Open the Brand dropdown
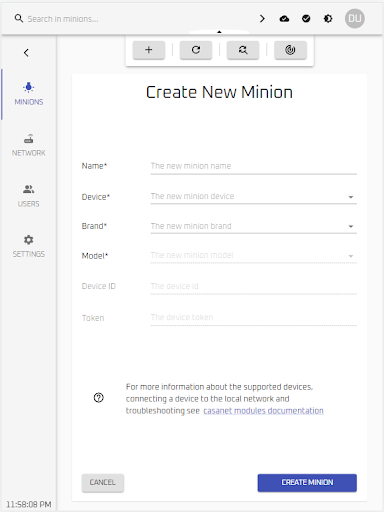The image size is (384, 512). (x=254, y=226)
